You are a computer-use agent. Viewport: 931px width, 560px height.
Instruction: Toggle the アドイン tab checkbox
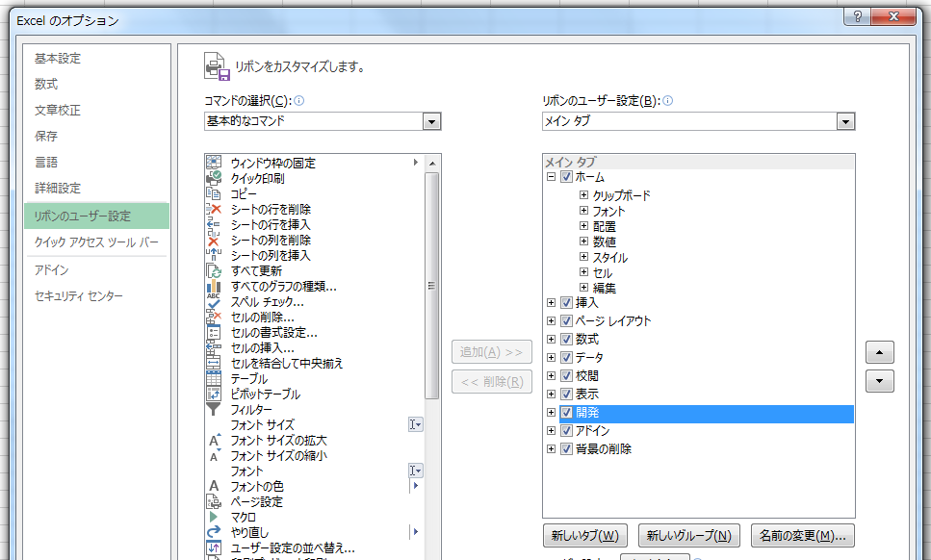click(x=566, y=431)
